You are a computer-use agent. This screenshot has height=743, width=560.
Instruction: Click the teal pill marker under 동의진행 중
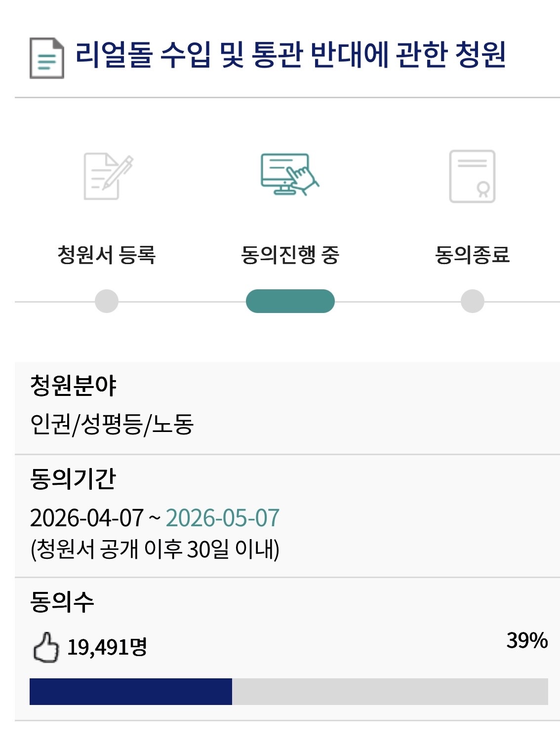pos(290,301)
